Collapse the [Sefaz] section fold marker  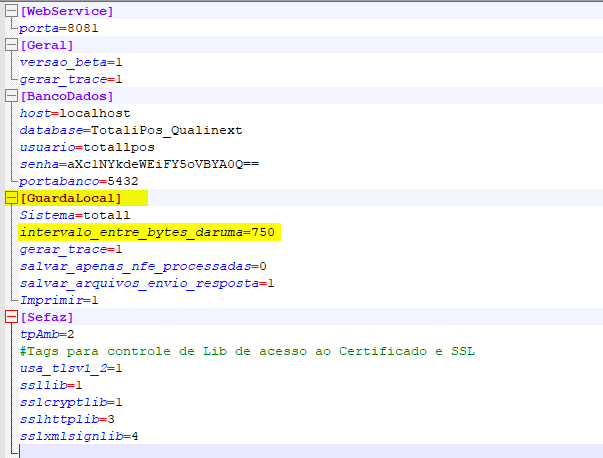12,317
